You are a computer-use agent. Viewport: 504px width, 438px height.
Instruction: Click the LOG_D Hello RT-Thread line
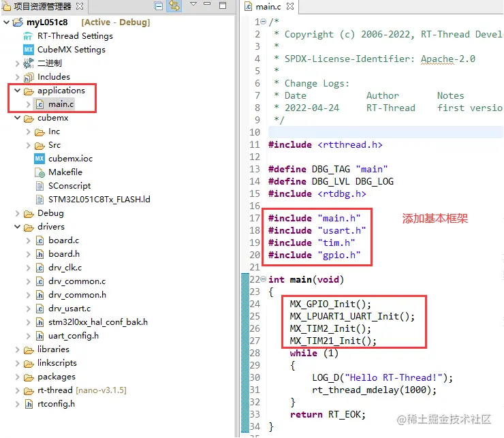(382, 377)
